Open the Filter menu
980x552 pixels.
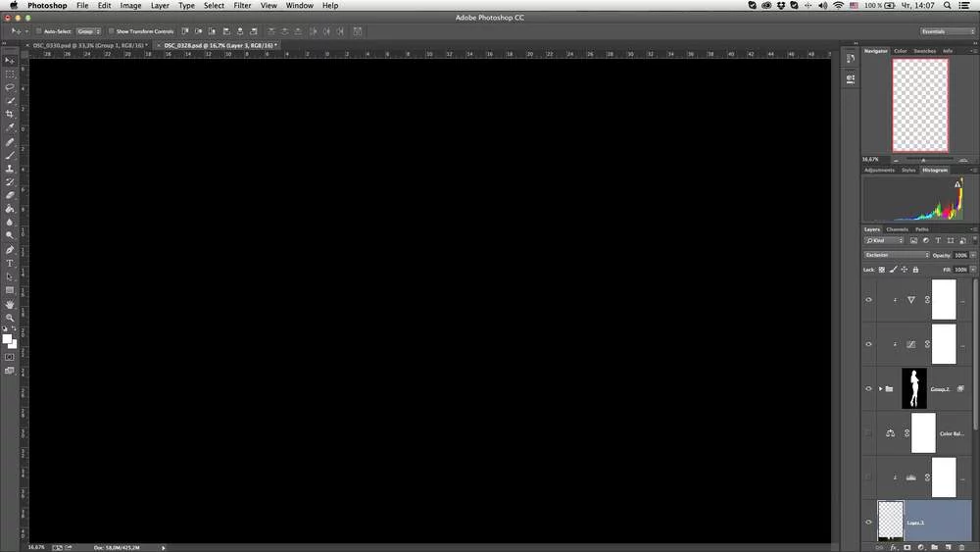click(242, 6)
